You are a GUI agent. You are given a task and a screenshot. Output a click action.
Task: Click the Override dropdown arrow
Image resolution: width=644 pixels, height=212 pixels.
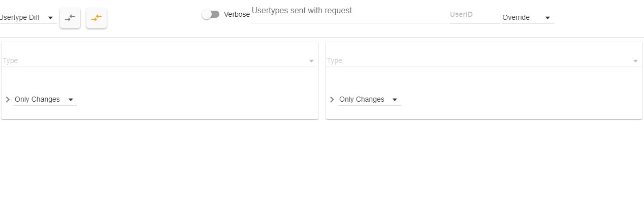pyautogui.click(x=548, y=18)
